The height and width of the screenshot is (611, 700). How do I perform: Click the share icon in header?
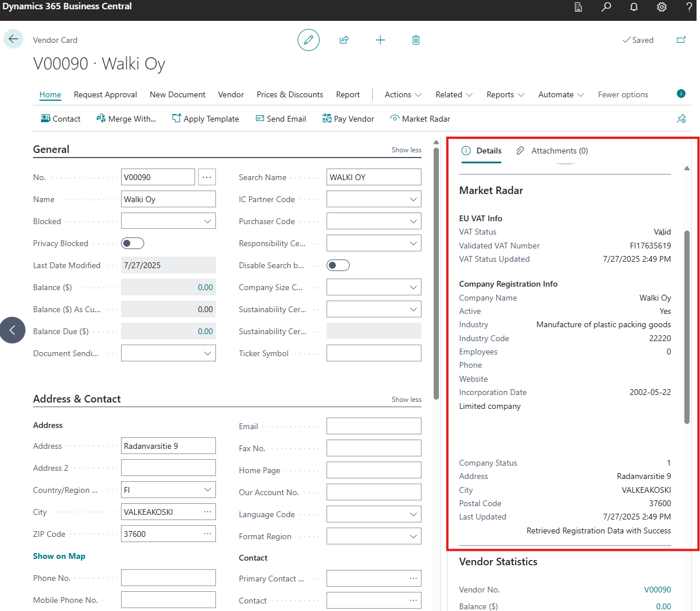pyautogui.click(x=344, y=40)
